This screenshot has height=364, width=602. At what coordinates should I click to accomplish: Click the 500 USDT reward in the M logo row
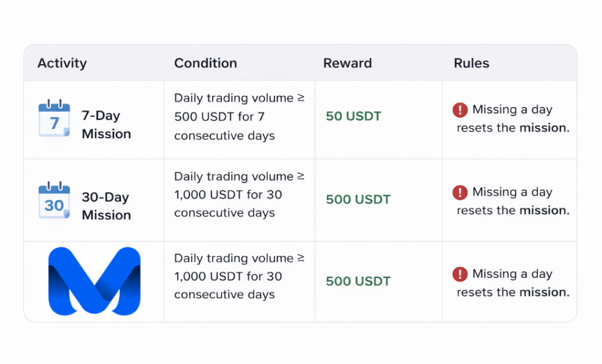tap(358, 281)
